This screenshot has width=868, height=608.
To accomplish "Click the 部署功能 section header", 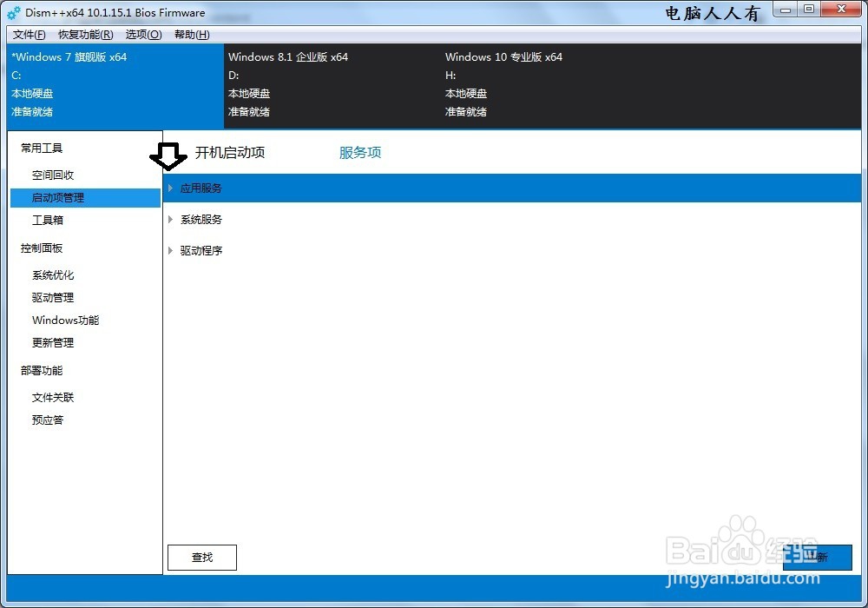I will click(x=42, y=371).
